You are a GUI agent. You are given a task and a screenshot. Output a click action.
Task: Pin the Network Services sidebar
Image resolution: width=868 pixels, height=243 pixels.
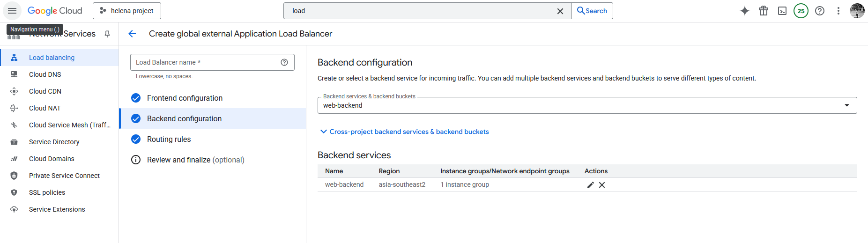pyautogui.click(x=107, y=34)
